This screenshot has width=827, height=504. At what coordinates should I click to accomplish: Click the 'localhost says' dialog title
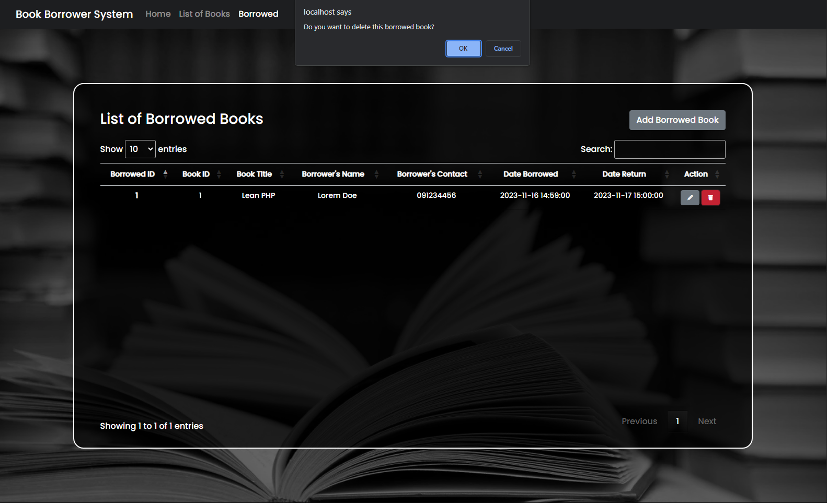click(328, 12)
